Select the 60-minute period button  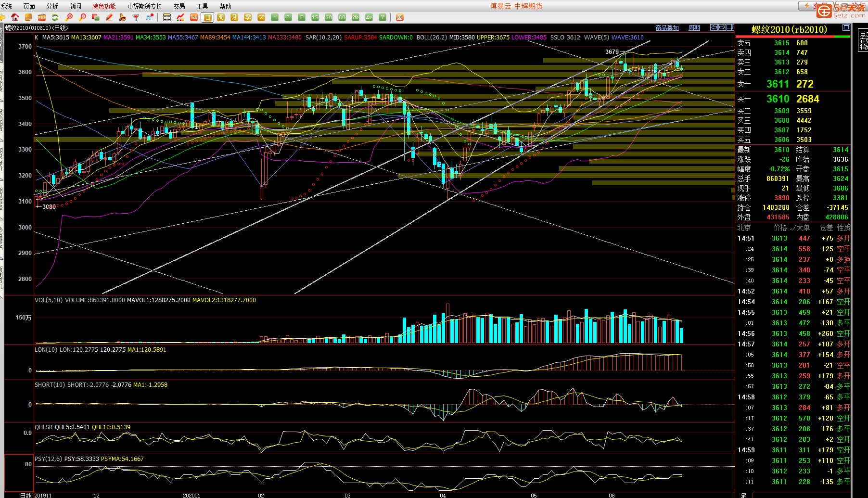point(342,17)
